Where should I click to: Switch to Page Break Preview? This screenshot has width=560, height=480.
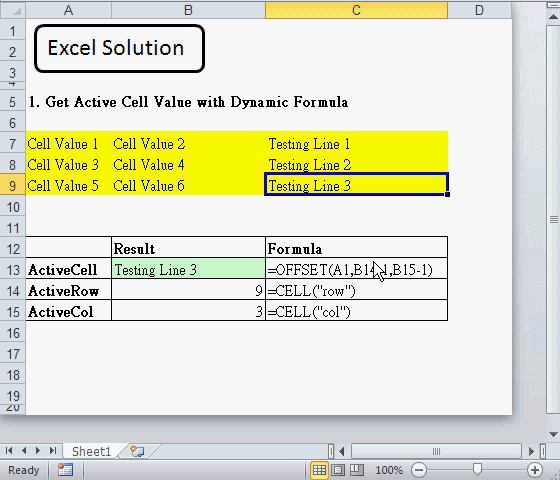[356, 470]
